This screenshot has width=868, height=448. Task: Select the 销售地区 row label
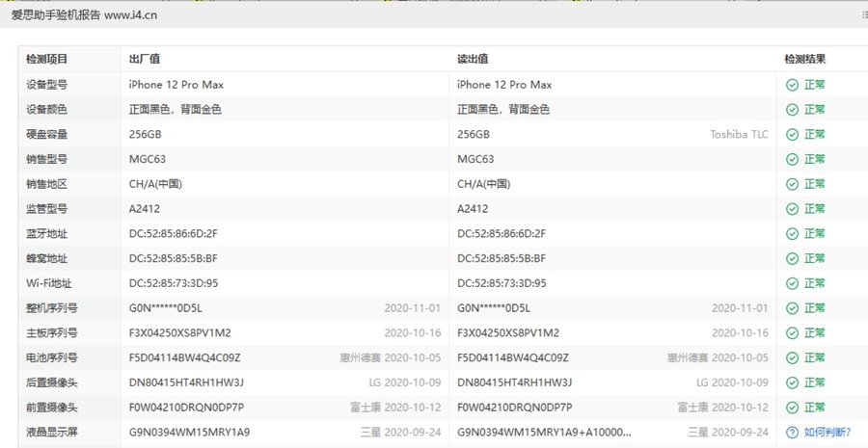(x=46, y=184)
